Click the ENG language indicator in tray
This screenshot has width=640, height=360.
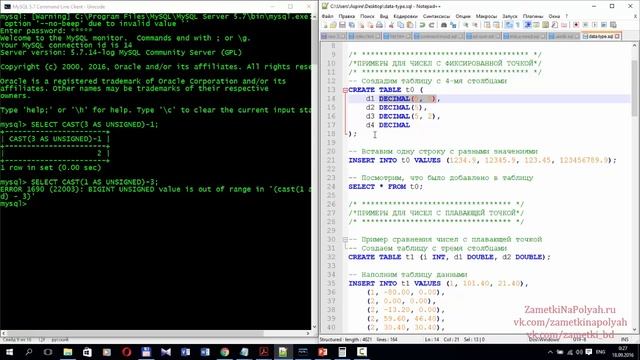pyautogui.click(x=600, y=352)
